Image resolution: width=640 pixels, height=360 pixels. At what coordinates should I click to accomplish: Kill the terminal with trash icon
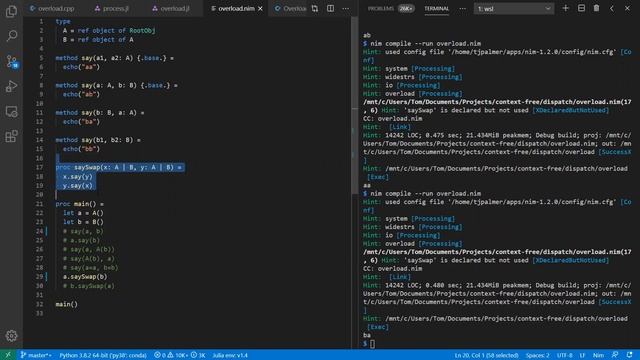point(597,8)
